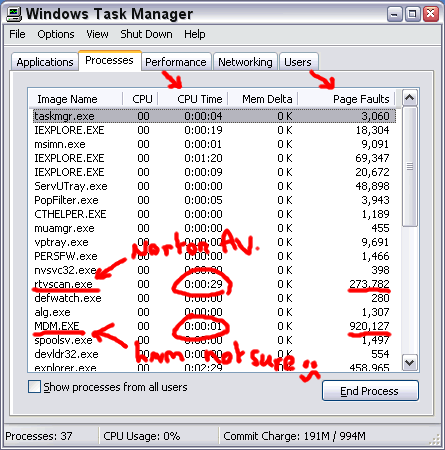Click the scrollbar up arrow
This screenshot has width=445, height=450.
click(410, 98)
